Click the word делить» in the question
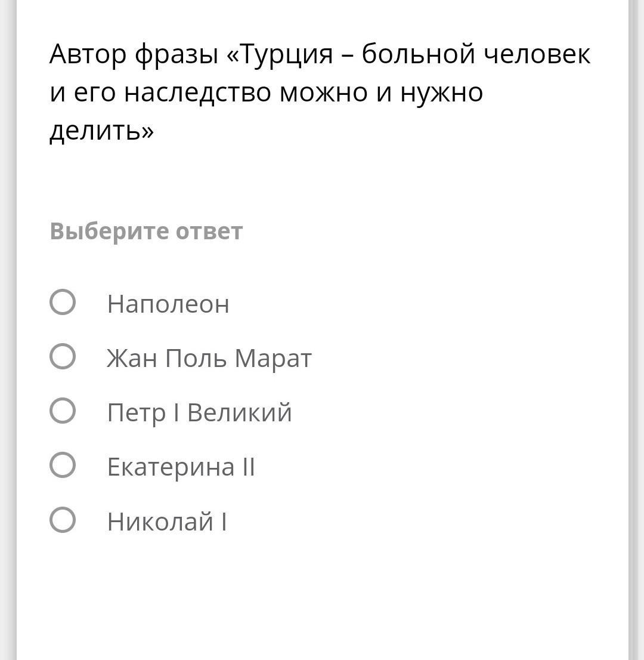Image resolution: width=644 pixels, height=660 pixels. click(101, 131)
